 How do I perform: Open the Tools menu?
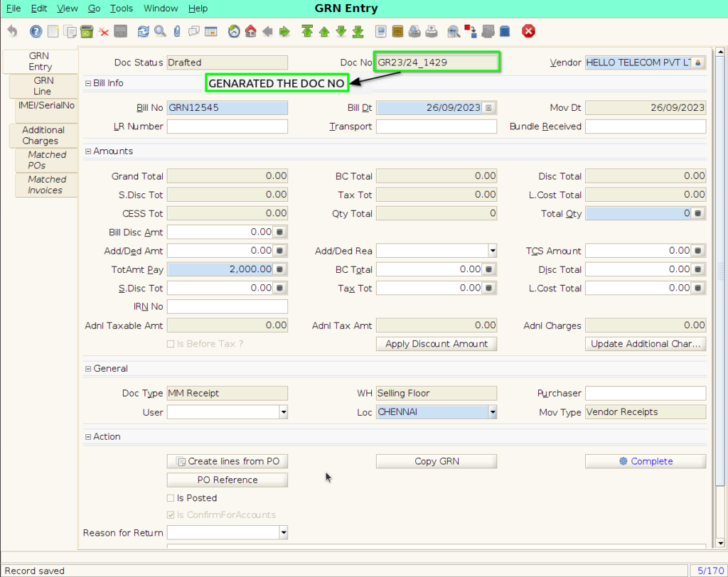pos(121,9)
